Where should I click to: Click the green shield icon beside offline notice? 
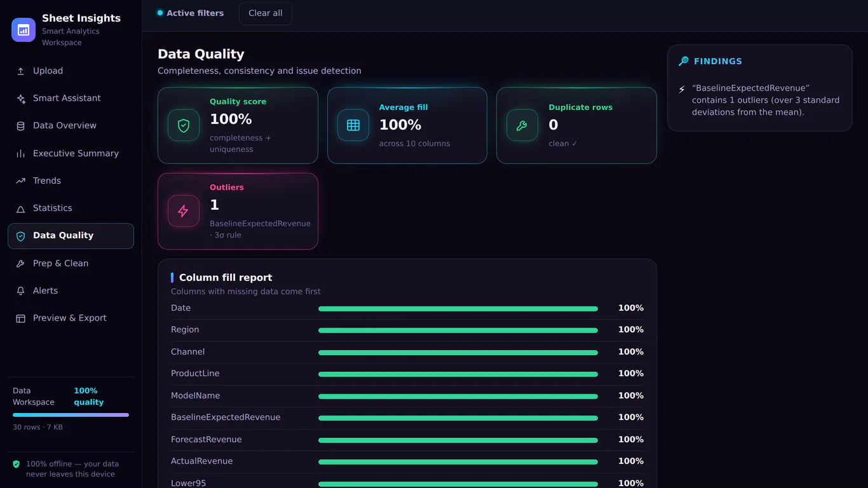(17, 464)
